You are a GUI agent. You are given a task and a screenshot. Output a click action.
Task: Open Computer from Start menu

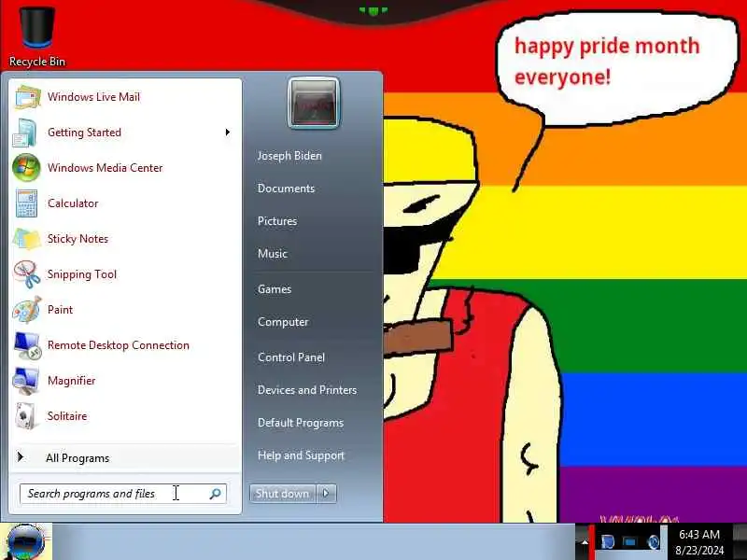[x=283, y=322]
